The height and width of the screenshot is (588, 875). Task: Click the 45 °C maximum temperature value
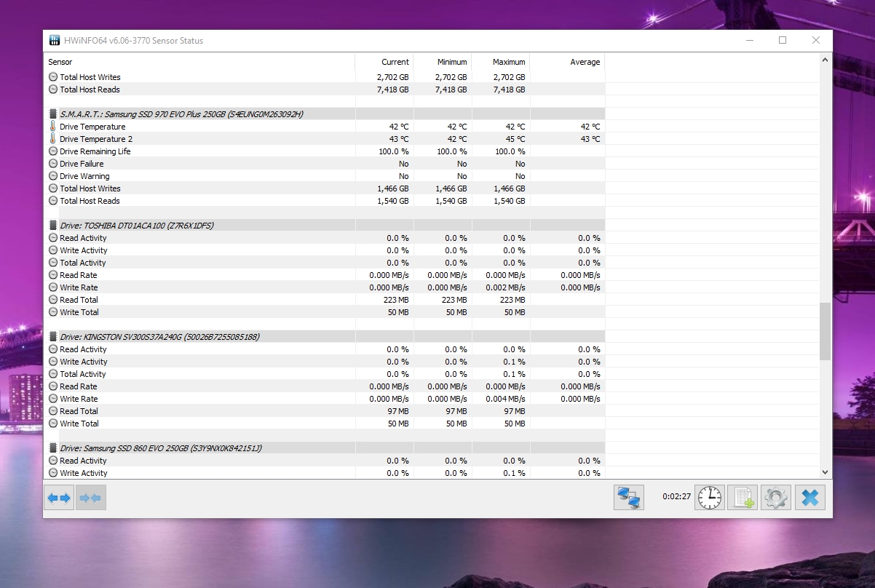tap(515, 139)
